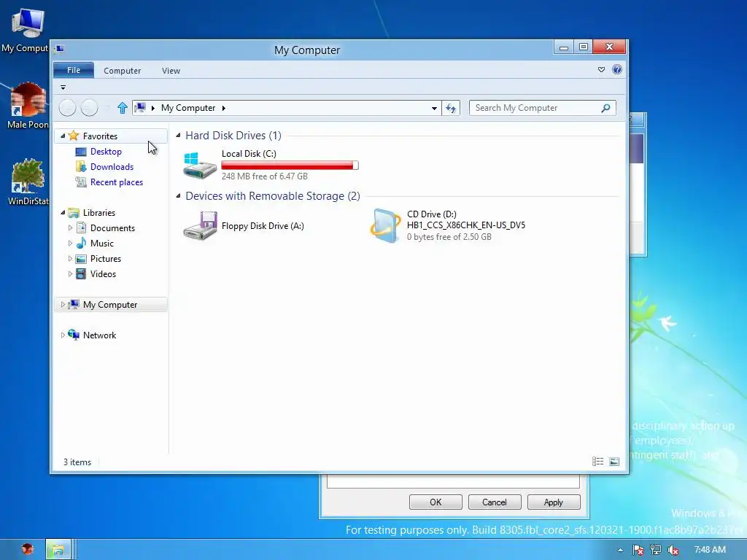
Task: Click OK in the background dialog
Action: [x=436, y=502]
